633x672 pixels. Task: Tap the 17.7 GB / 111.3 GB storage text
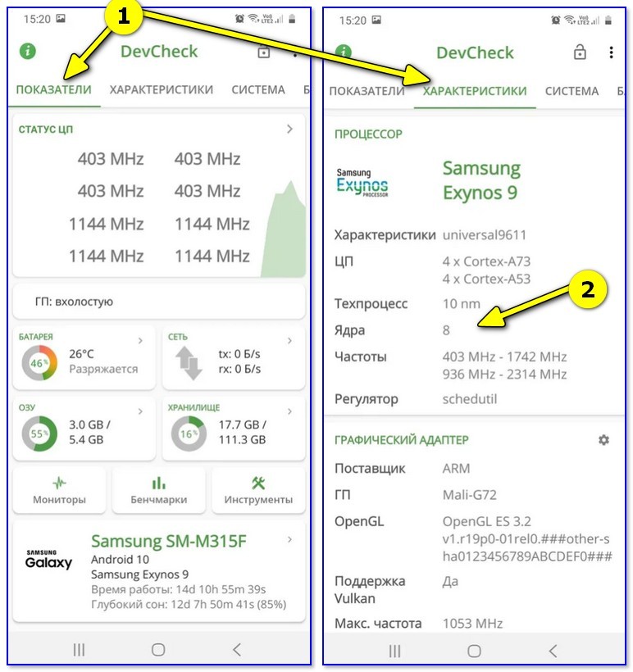(x=243, y=432)
